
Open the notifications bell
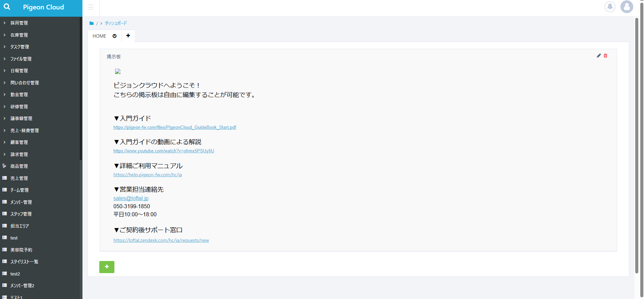point(610,7)
